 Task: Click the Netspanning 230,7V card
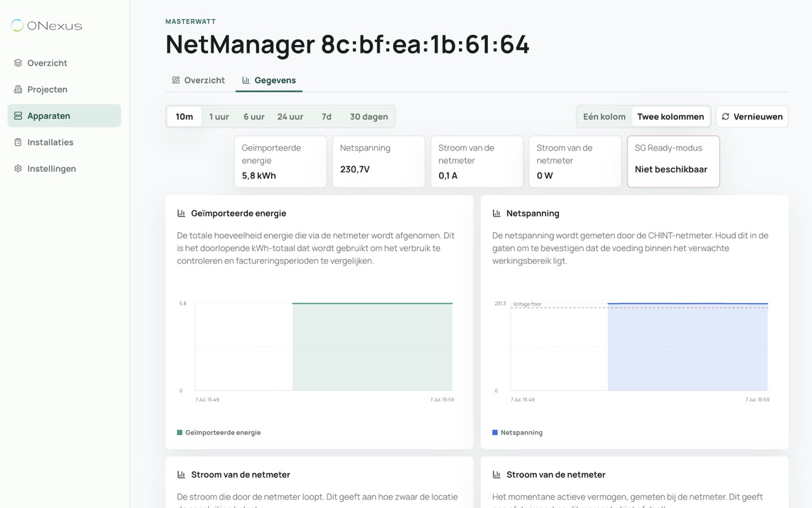pyautogui.click(x=379, y=162)
